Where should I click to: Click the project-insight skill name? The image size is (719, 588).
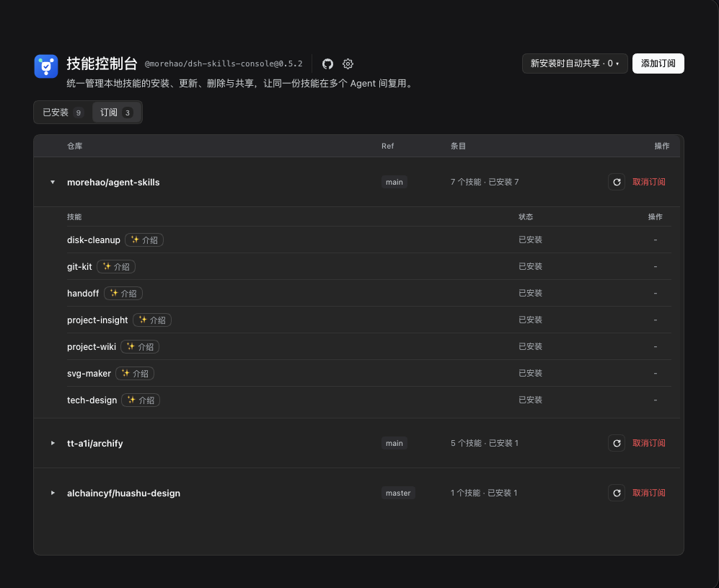click(x=97, y=320)
